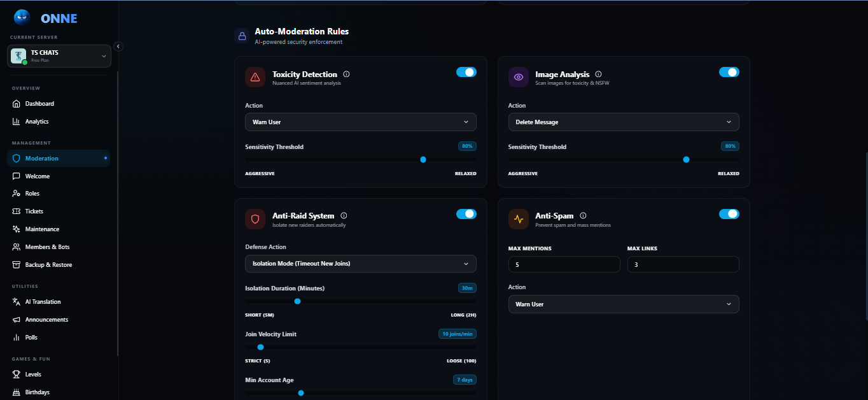Open the Toxicity Detection action dropdown
The image size is (868, 400).
point(360,122)
